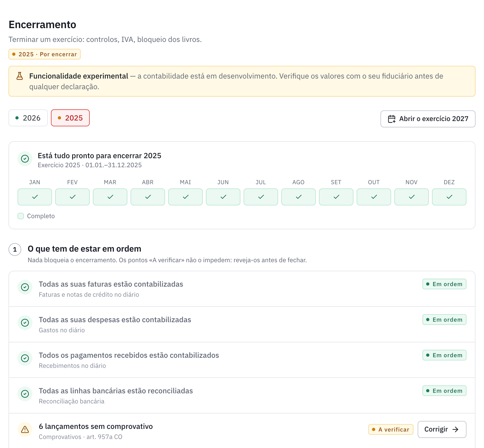The height and width of the screenshot is (448, 484).
Task: Click Em ordem badge for linhas bancárias row
Action: (x=444, y=391)
